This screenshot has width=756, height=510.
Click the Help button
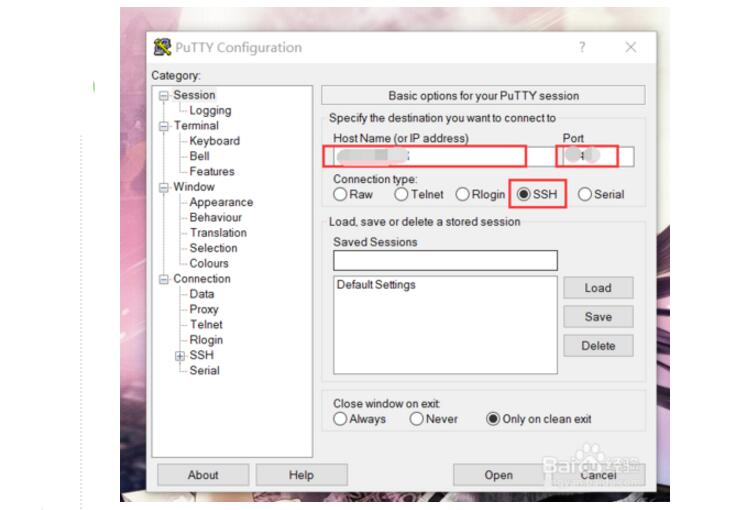click(x=301, y=475)
